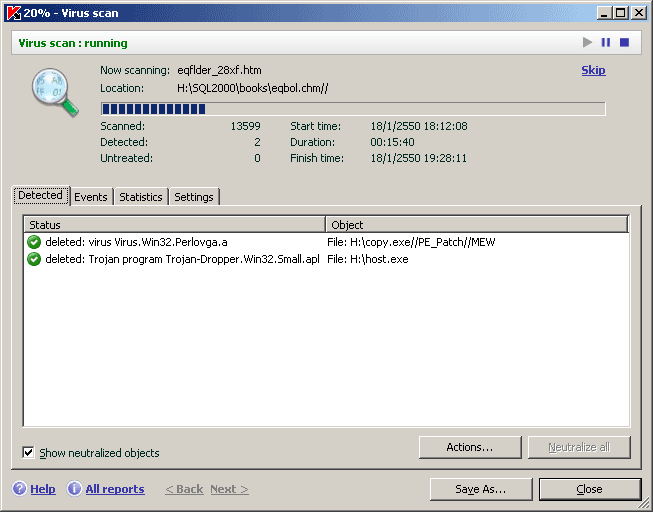Image resolution: width=653 pixels, height=512 pixels.
Task: Click the finish time 18/1/2550 19:28:11
Action: [x=419, y=158]
